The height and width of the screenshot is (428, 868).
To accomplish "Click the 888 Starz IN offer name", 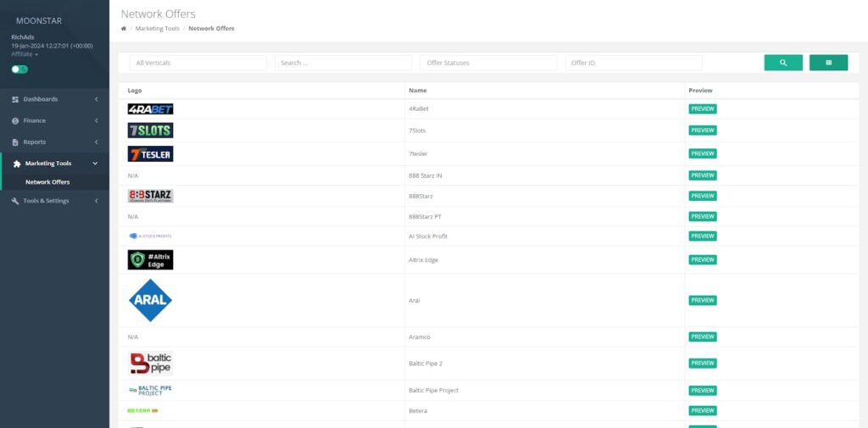I will coord(426,175).
